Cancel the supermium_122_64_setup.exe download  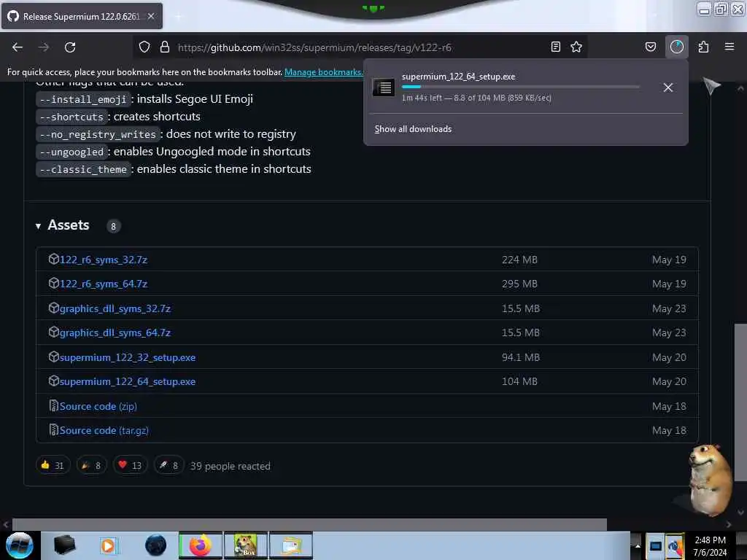(x=668, y=87)
